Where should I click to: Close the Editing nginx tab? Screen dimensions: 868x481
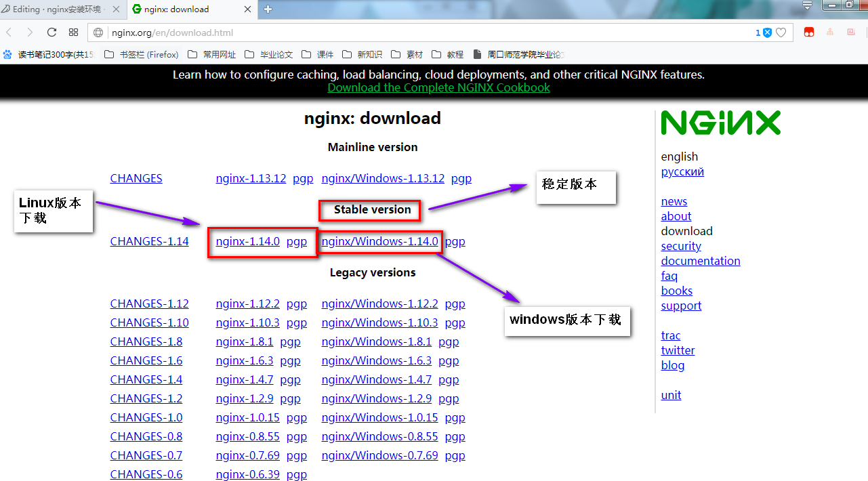[116, 9]
